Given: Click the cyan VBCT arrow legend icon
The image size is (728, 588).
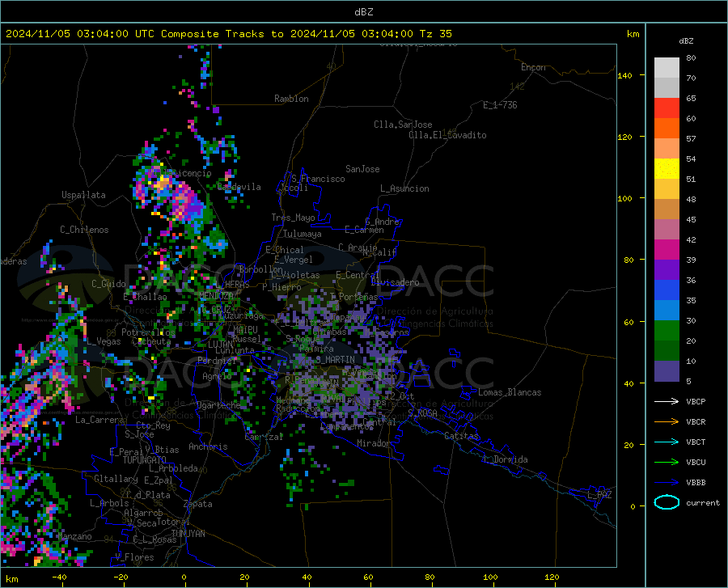Looking at the screenshot, I should [x=667, y=442].
